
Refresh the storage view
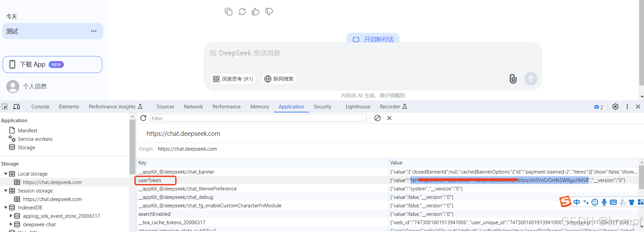click(x=143, y=118)
